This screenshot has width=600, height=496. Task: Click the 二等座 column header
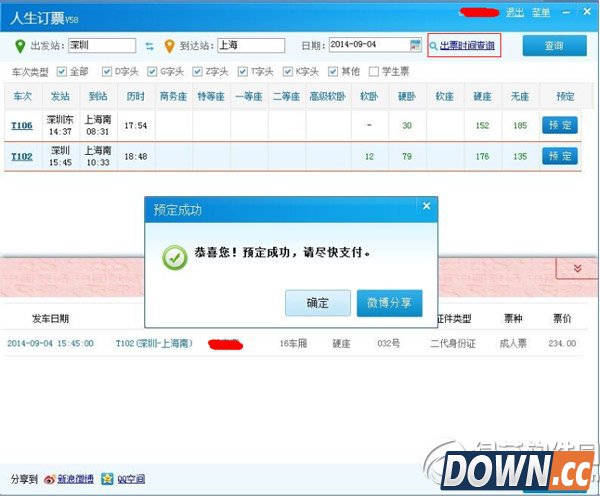coord(286,96)
